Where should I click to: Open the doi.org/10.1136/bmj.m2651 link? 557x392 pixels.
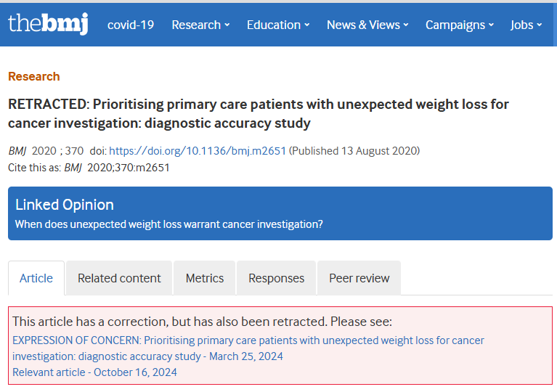197,151
